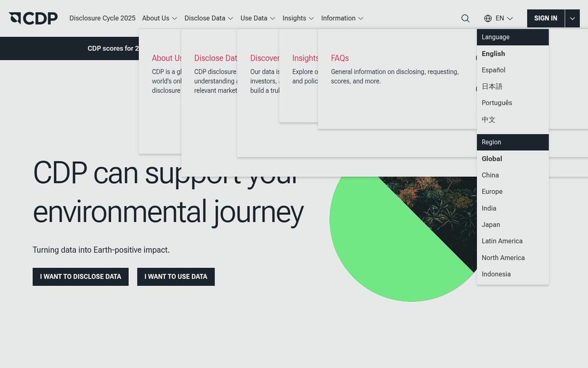Screen dimensions: 588x368
Task: Expand the Disclose Data nav menu
Action: click(209, 18)
